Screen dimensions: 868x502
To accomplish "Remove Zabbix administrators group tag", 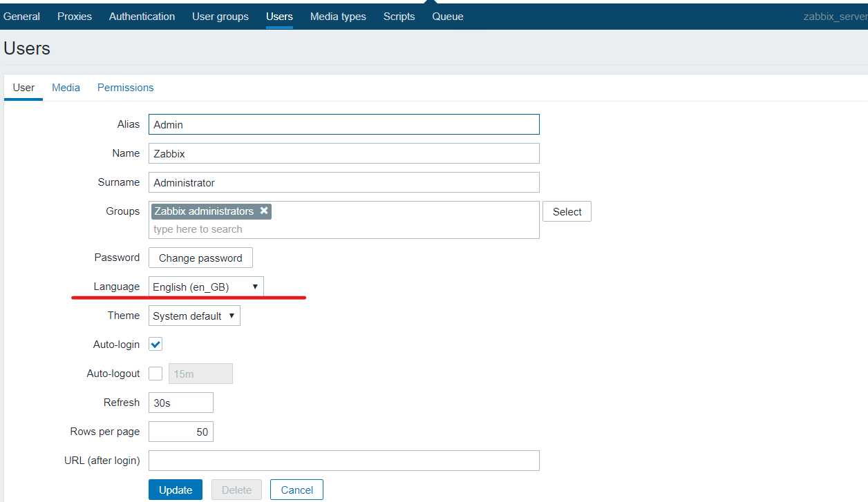I will [264, 211].
